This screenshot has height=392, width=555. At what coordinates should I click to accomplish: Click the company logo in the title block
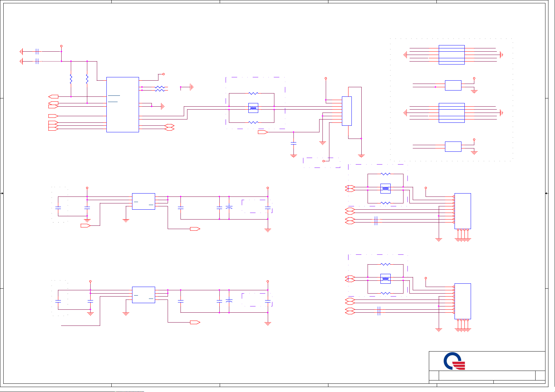(455, 361)
